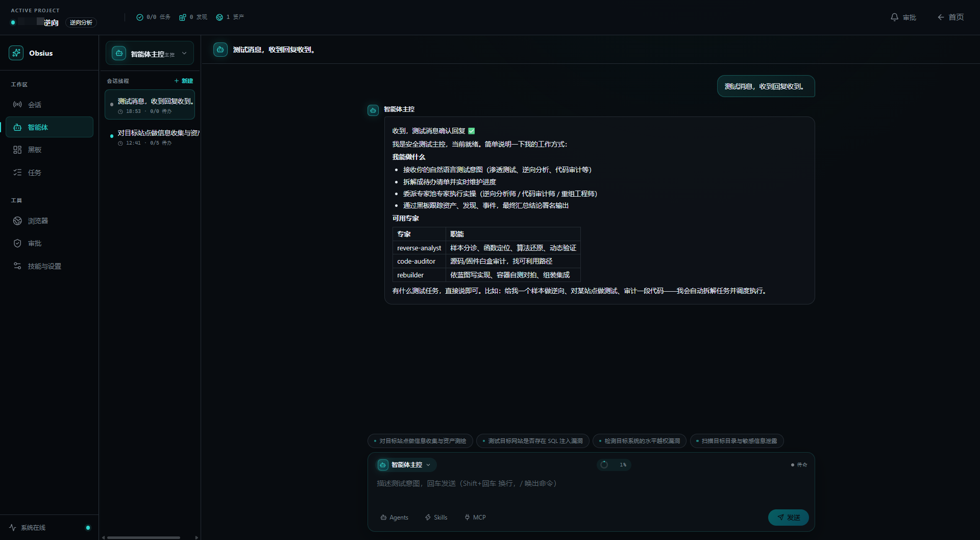Open the Agents picker below input
Viewport: 980px width, 540px height.
coord(395,518)
